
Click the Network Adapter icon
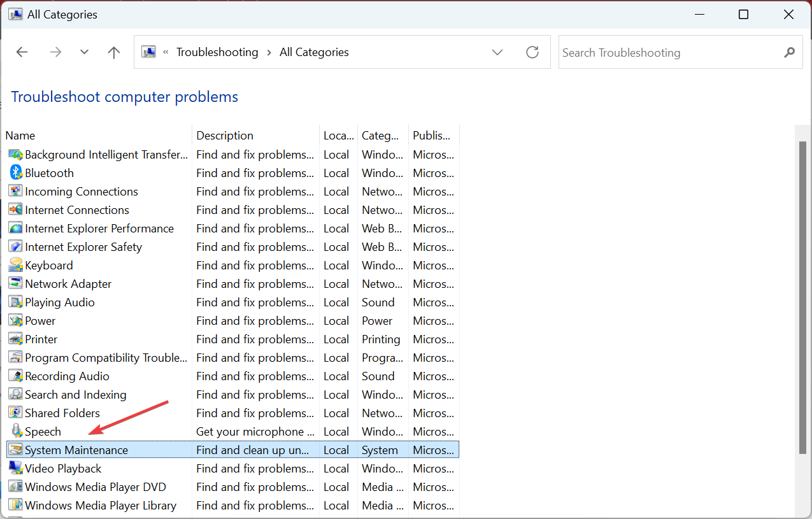[x=15, y=283]
